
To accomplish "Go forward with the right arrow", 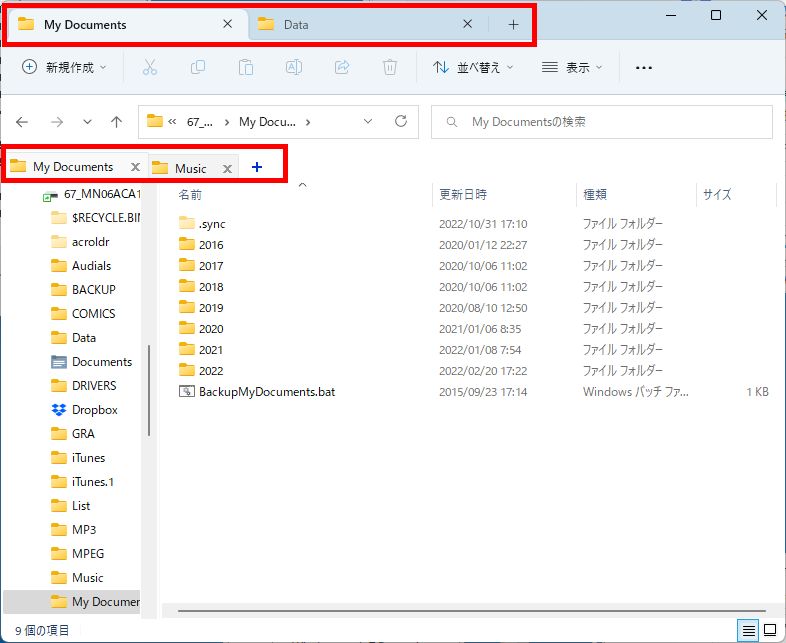I will (x=57, y=122).
